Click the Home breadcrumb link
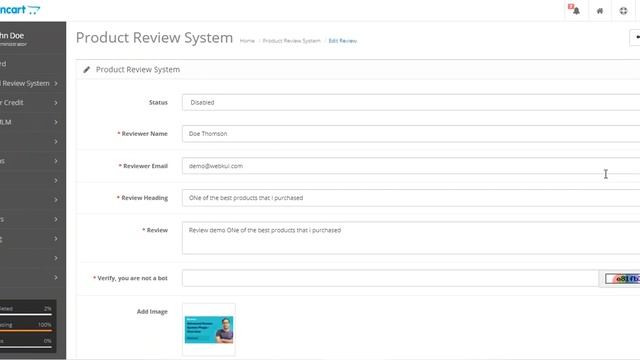This screenshot has height=360, width=640. coord(247,41)
